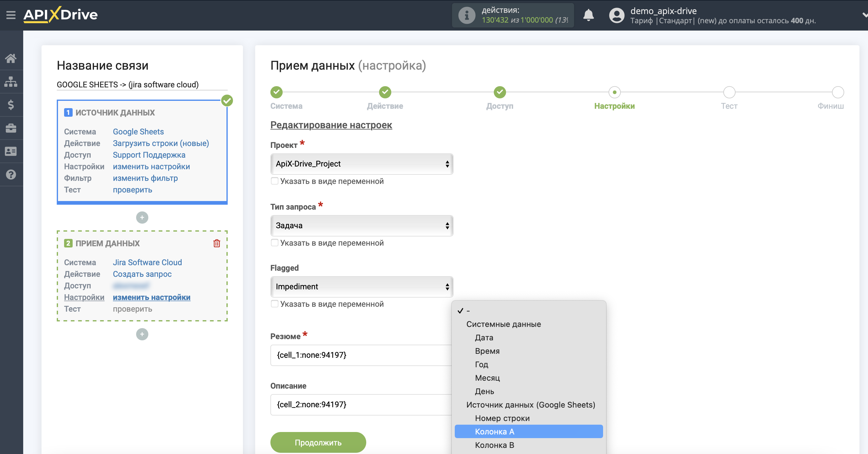Open the hamburger menu
Screen dimensions: 868x454
(x=11, y=15)
